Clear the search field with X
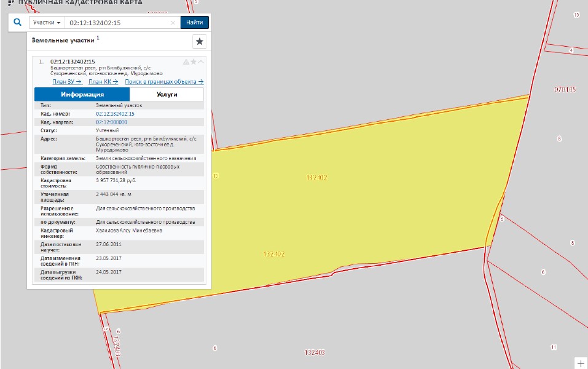This screenshot has height=369, width=588. pos(173,23)
